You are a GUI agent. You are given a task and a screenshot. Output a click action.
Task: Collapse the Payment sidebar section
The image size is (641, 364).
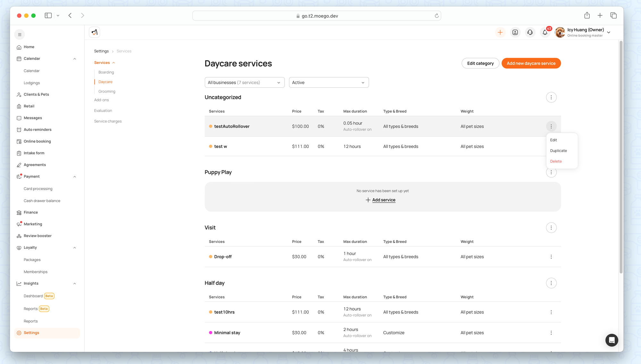75,177
